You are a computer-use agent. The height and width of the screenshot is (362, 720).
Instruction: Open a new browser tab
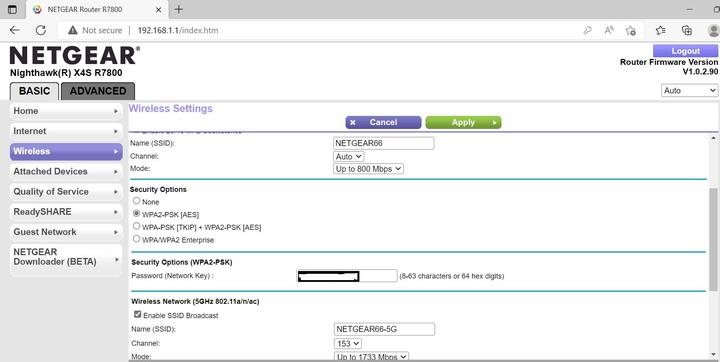pos(179,9)
